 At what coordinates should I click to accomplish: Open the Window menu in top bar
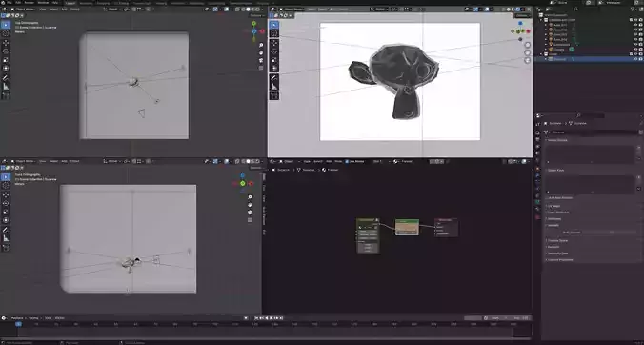click(x=43, y=3)
